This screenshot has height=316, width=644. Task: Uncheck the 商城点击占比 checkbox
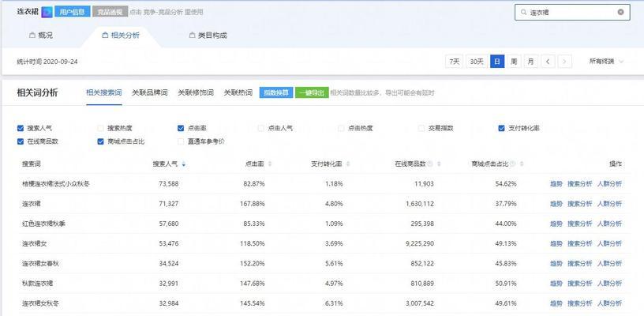(101, 141)
